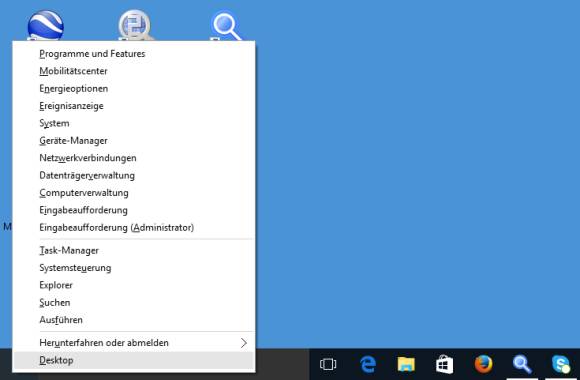Click the System menu entry
This screenshot has height=380, width=580.
click(x=134, y=123)
